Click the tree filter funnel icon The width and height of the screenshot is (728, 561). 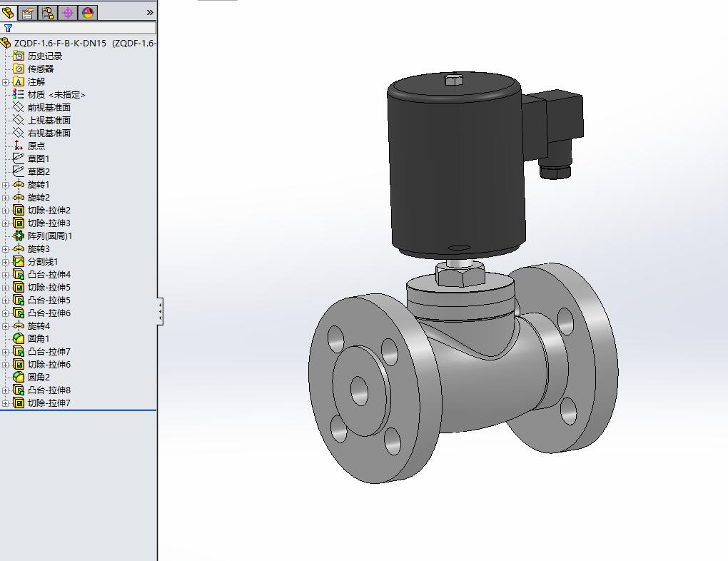(8, 28)
